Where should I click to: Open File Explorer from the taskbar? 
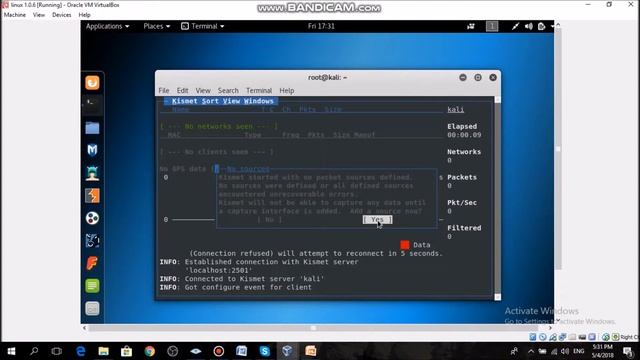pyautogui.click(x=103, y=351)
